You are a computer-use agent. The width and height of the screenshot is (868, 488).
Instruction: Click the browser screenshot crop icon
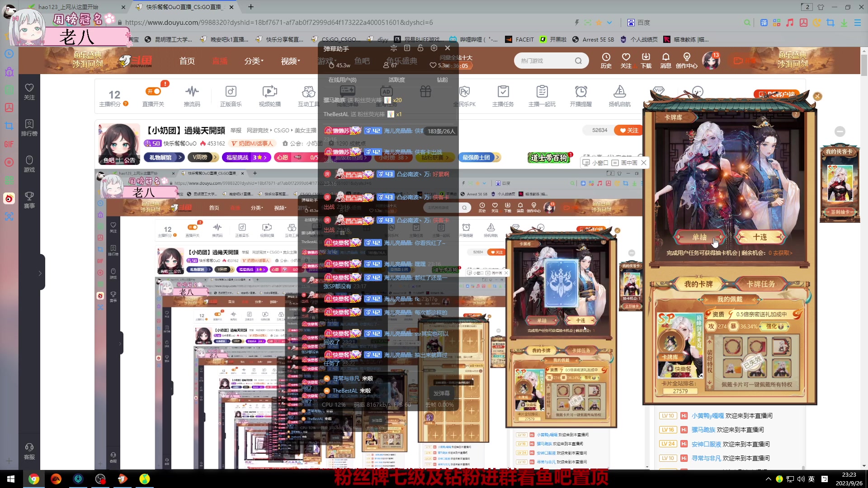[x=830, y=23]
